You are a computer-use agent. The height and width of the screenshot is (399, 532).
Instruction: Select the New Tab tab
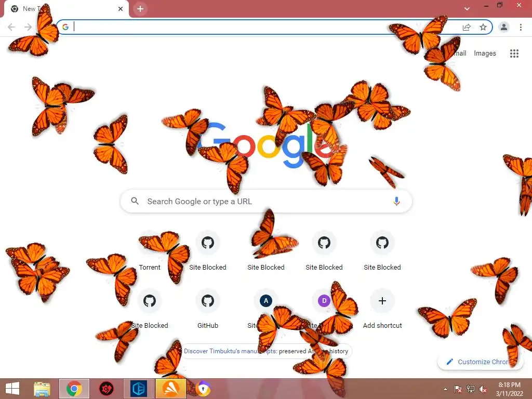point(66,9)
